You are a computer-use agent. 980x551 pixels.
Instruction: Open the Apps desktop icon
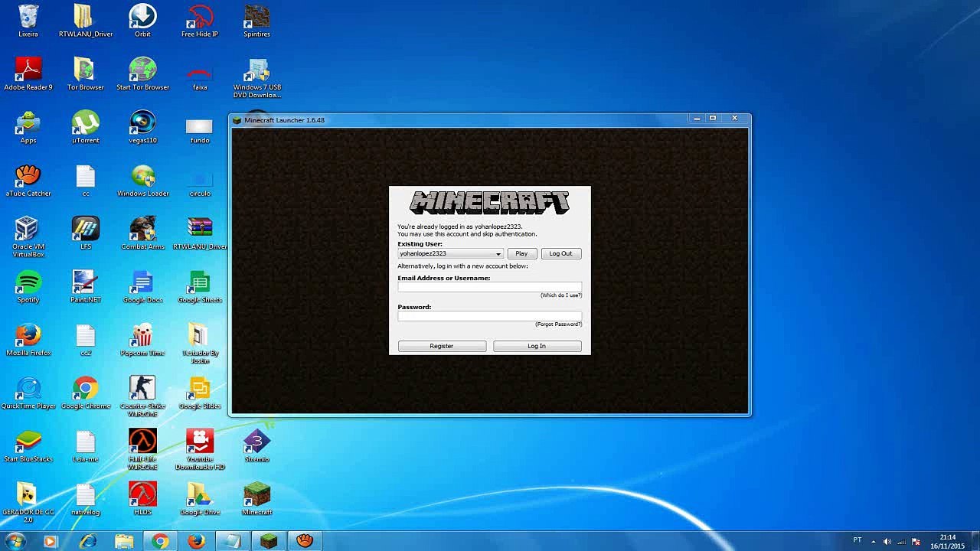click(28, 123)
